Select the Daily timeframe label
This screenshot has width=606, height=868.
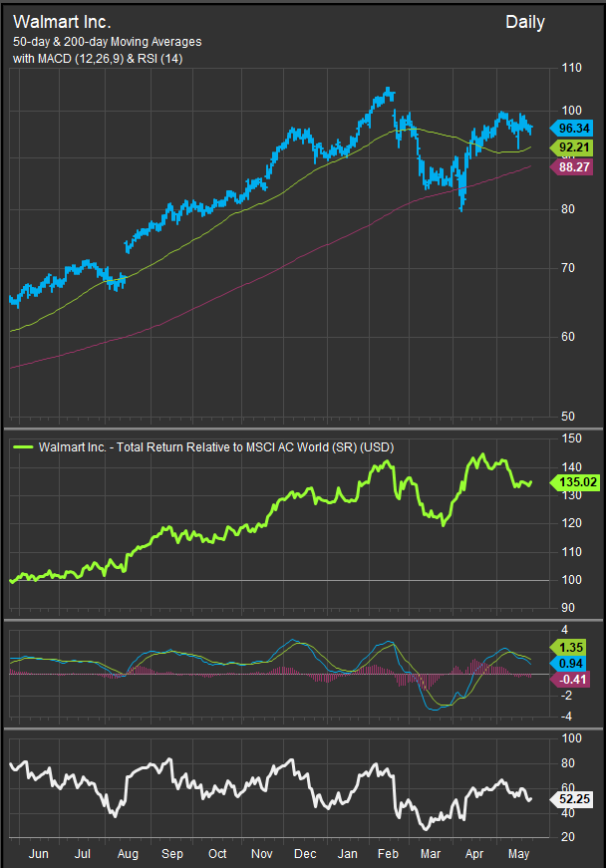[525, 22]
